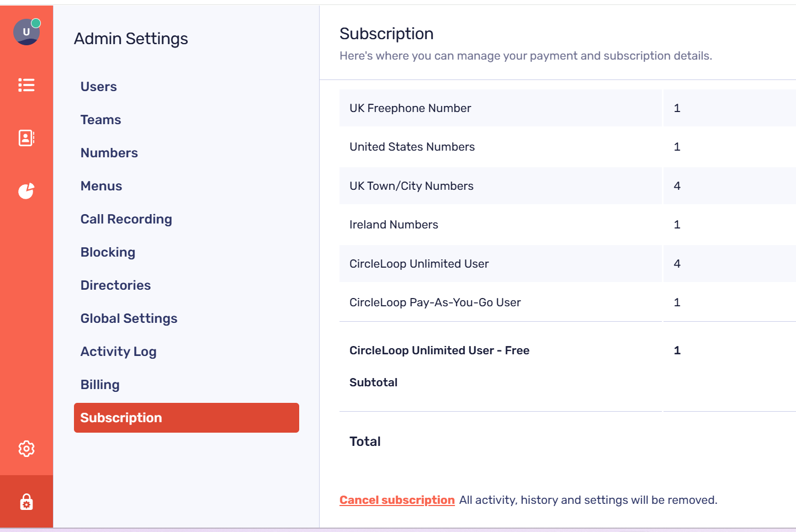
Task: Open the Directories section
Action: (115, 285)
